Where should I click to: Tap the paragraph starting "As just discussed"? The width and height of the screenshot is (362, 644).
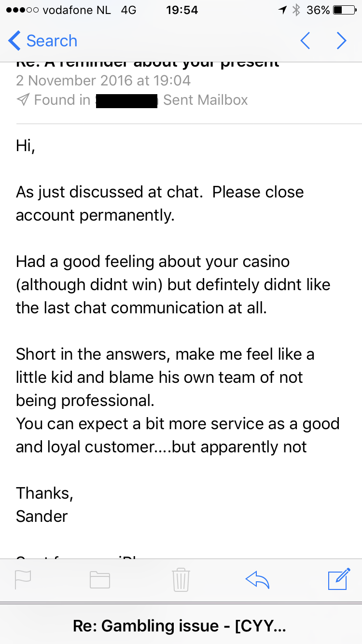(x=160, y=203)
